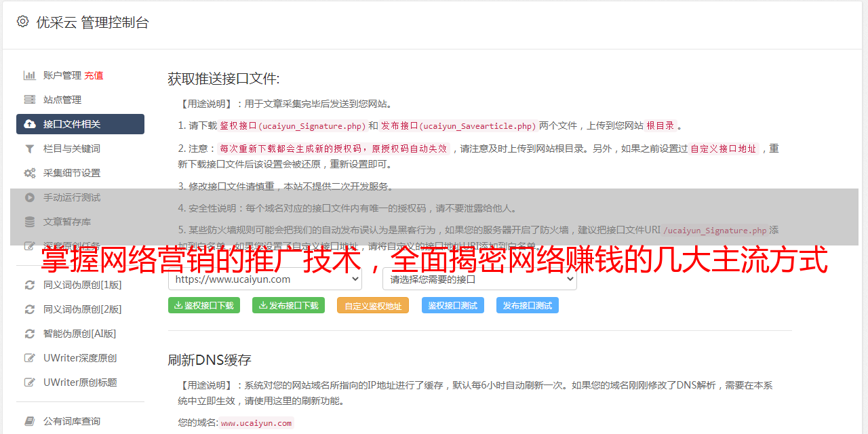The height and width of the screenshot is (434, 868).
Task: Click the edit icon for UWriter原创标题
Action: point(30,382)
